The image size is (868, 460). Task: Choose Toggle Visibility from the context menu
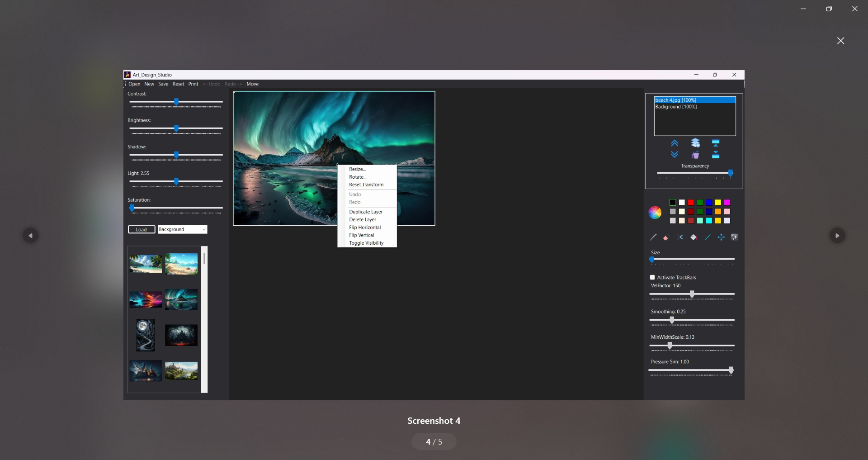coord(367,243)
